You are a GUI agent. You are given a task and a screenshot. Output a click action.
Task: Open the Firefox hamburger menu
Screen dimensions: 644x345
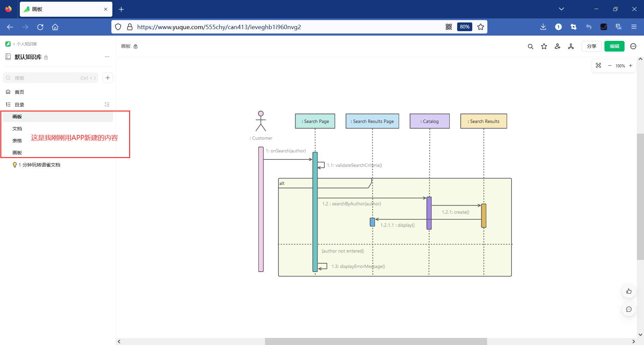coord(634,27)
